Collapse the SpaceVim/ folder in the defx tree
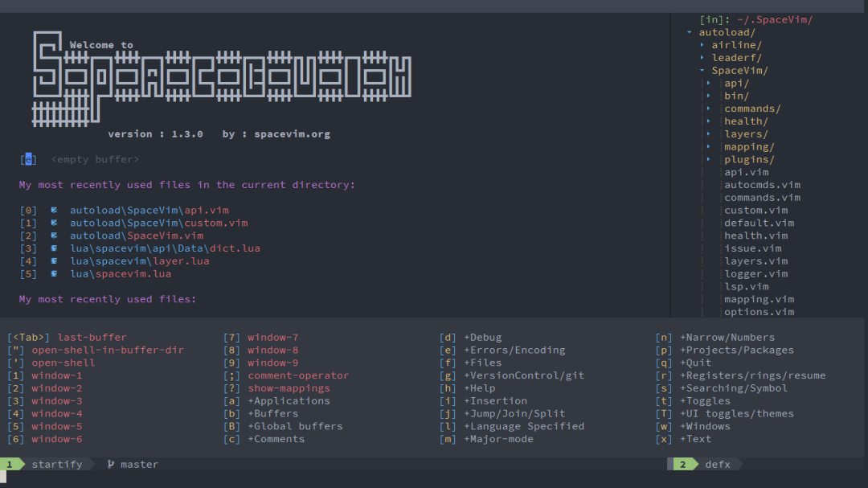Image resolution: width=868 pixels, height=488 pixels. 702,70
